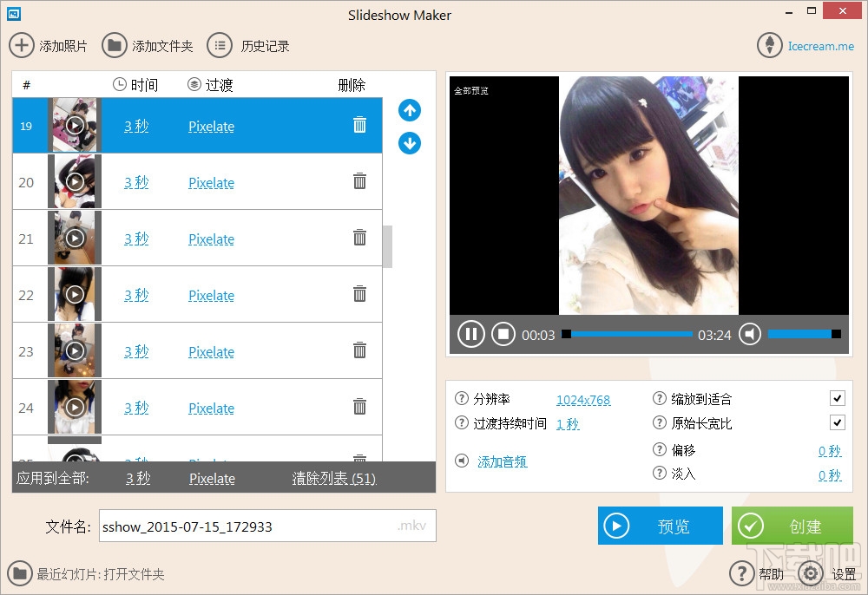Open the 历史记录 list icon
The height and width of the screenshot is (595, 868).
220,45
